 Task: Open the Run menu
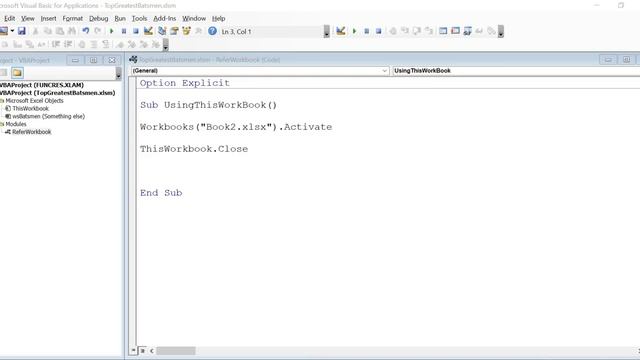point(120,18)
